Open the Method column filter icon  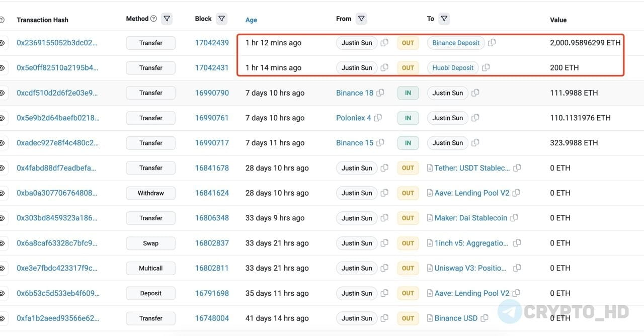click(167, 18)
